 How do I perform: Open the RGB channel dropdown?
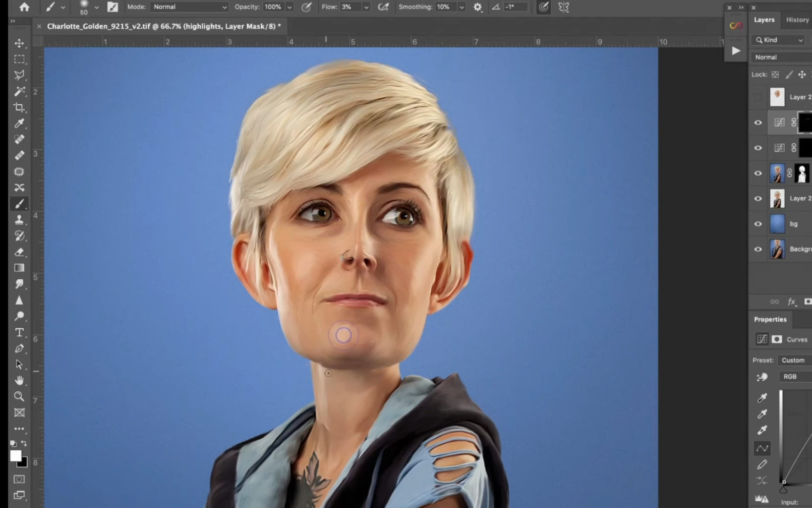(795, 377)
